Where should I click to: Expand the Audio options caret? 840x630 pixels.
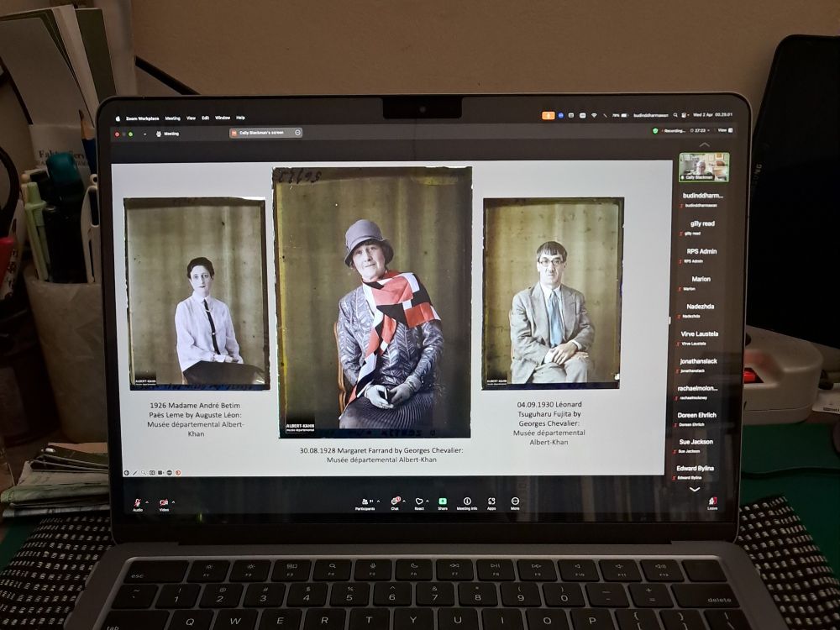tap(147, 502)
